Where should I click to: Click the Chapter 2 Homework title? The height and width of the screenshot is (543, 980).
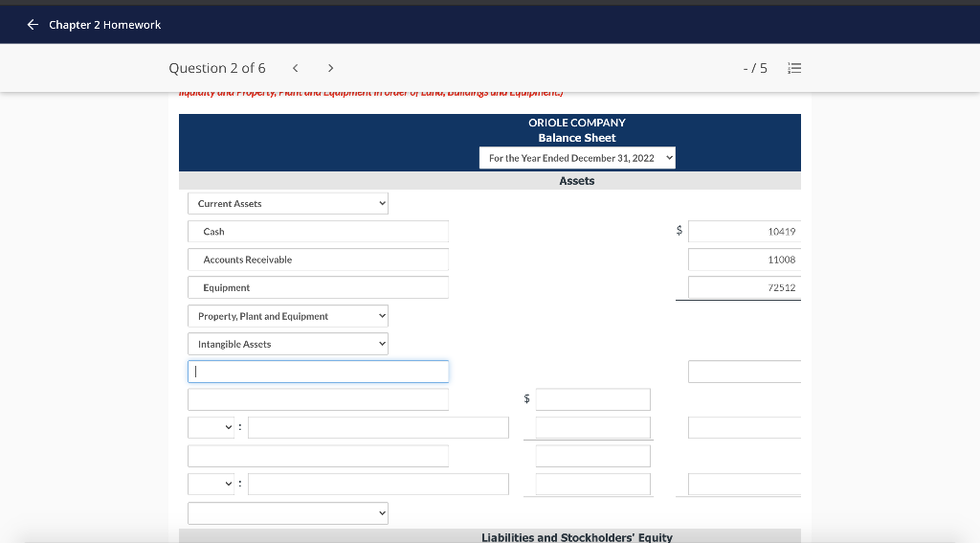tap(105, 25)
